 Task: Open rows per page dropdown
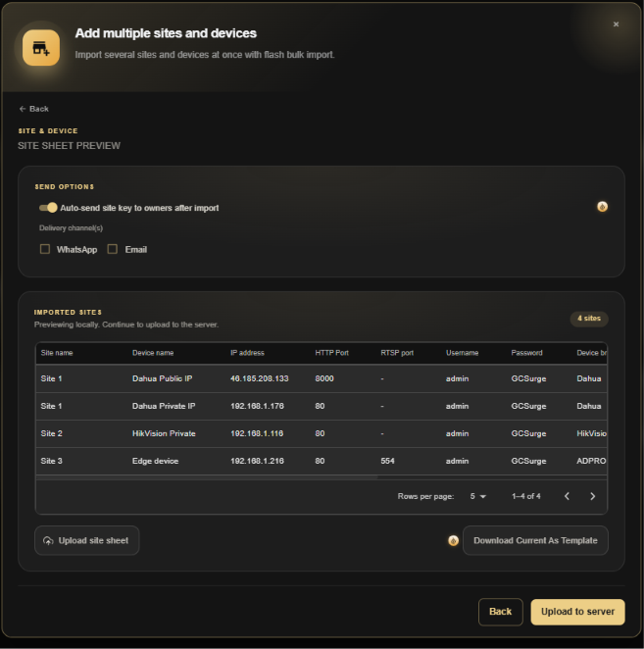[478, 496]
